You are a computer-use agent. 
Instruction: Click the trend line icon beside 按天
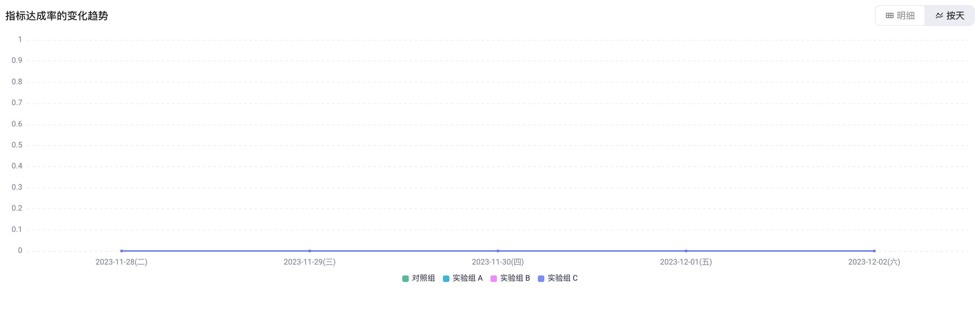(939, 15)
